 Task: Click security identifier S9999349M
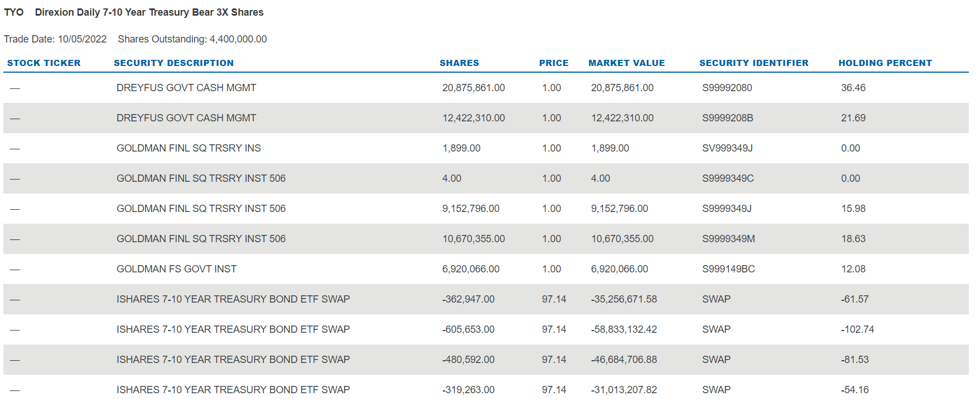click(x=728, y=239)
